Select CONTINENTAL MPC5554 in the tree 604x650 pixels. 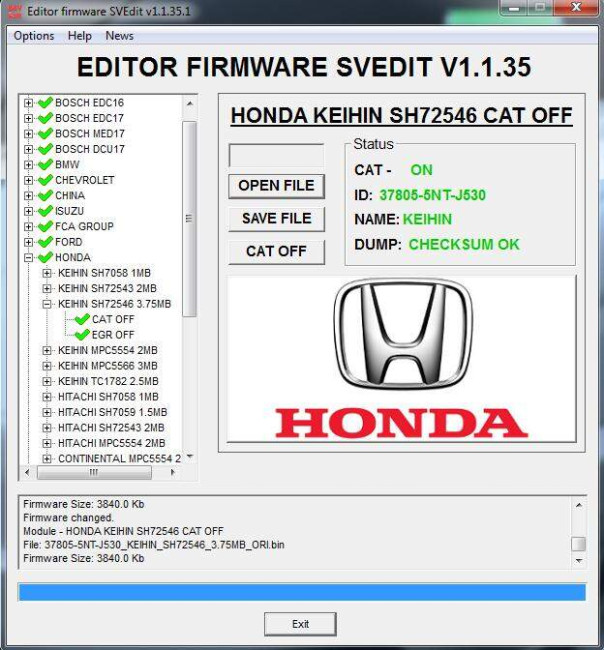click(119, 458)
